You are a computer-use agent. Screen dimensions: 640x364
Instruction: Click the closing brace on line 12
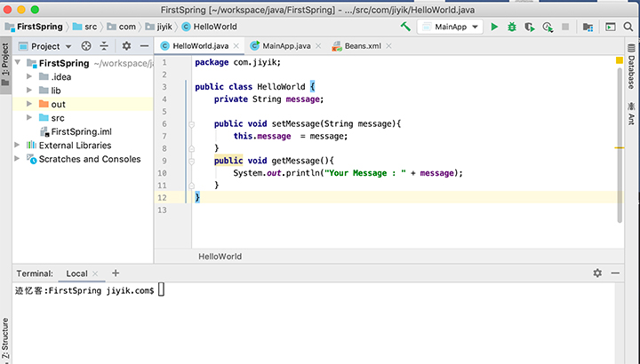[197, 197]
